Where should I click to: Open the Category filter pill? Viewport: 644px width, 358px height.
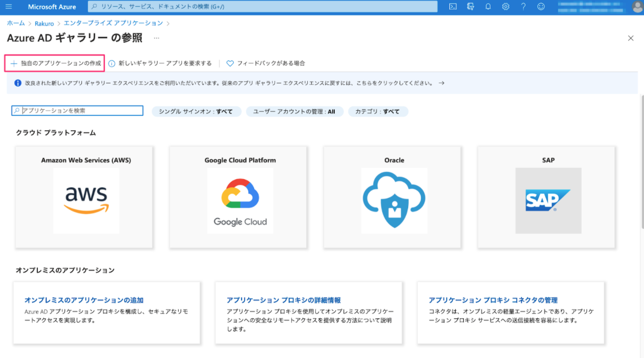[377, 111]
